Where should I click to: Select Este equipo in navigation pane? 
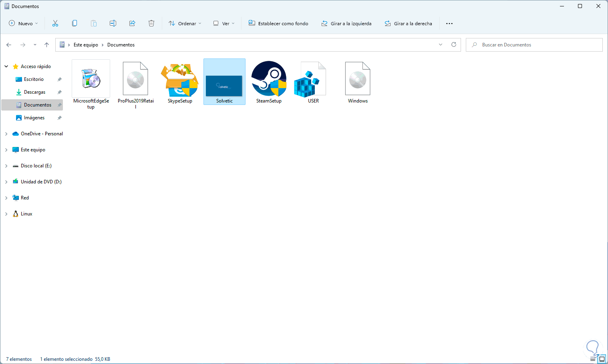(x=33, y=150)
